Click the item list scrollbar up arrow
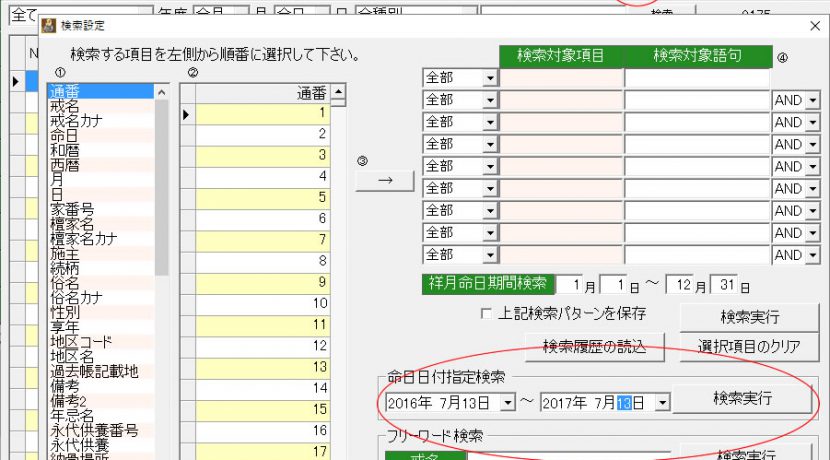This screenshot has height=460, width=830. [x=161, y=92]
